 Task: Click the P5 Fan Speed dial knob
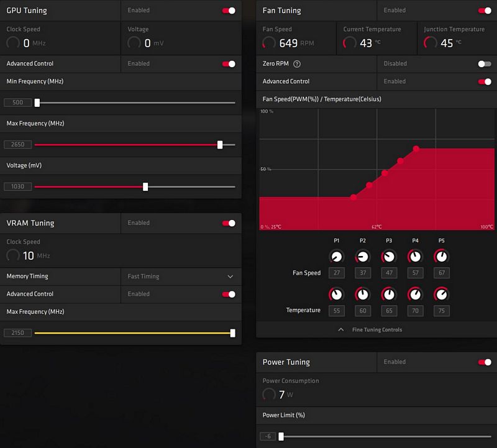[442, 257]
